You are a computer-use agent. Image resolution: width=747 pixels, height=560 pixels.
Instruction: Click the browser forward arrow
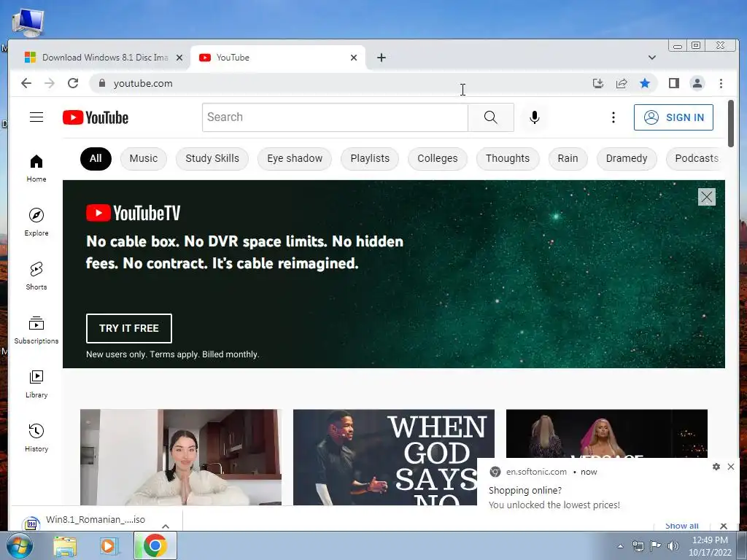[x=50, y=83]
